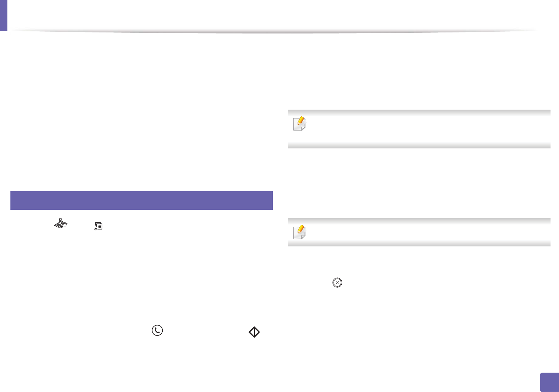Viewport: 559px width, 392px height.
Task: Click the upper note box's top gray border
Action: click(x=419, y=112)
